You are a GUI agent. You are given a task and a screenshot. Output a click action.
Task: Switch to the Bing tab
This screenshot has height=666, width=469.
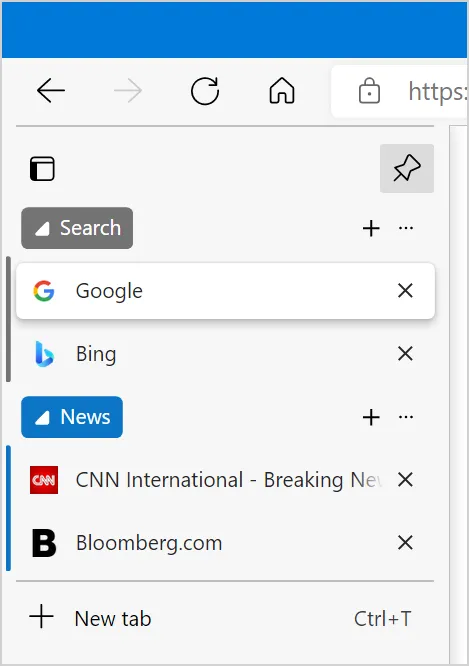[x=225, y=353]
